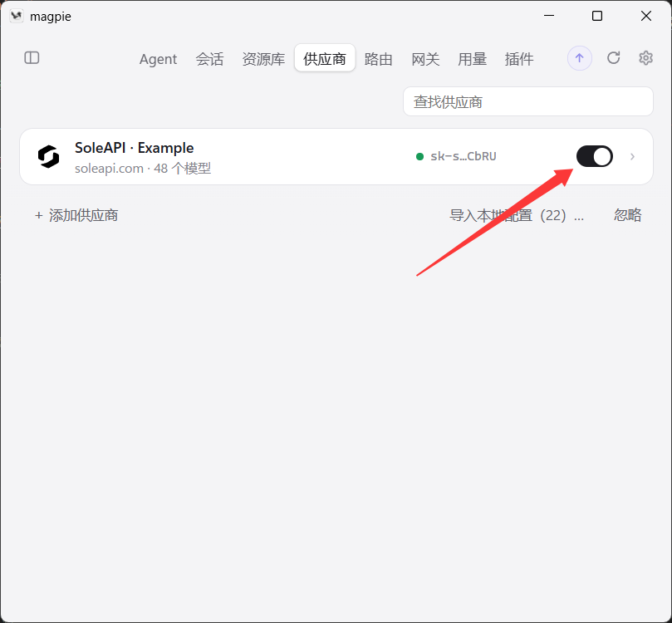Focus the 查找供应商 search field
Image resolution: width=672 pixels, height=623 pixels.
click(528, 101)
